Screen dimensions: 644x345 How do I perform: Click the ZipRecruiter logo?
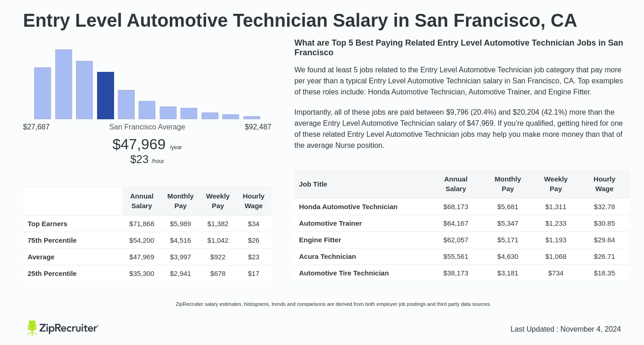point(63,328)
